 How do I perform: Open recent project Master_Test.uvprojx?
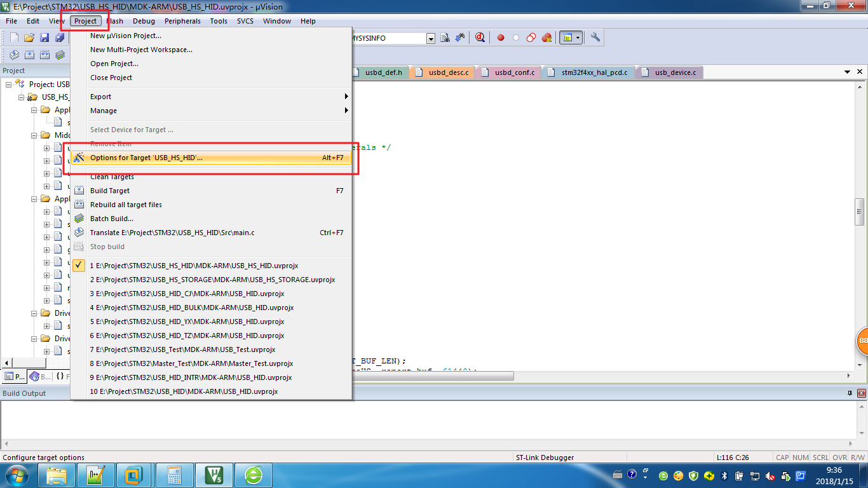click(211, 363)
